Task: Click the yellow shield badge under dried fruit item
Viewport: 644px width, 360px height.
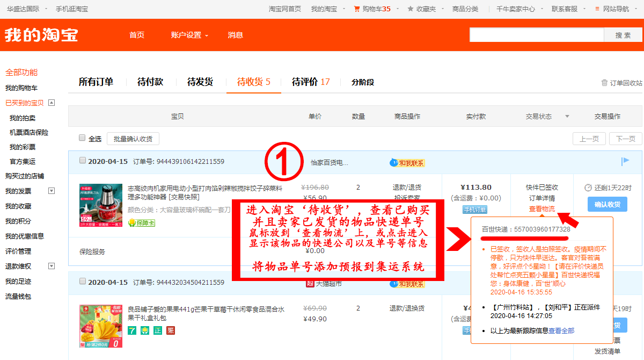Action: [x=144, y=330]
